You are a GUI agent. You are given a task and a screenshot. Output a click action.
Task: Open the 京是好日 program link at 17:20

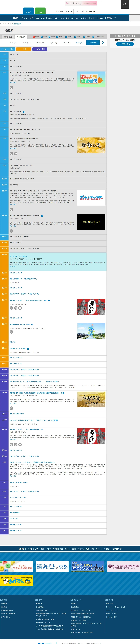(x=18, y=348)
